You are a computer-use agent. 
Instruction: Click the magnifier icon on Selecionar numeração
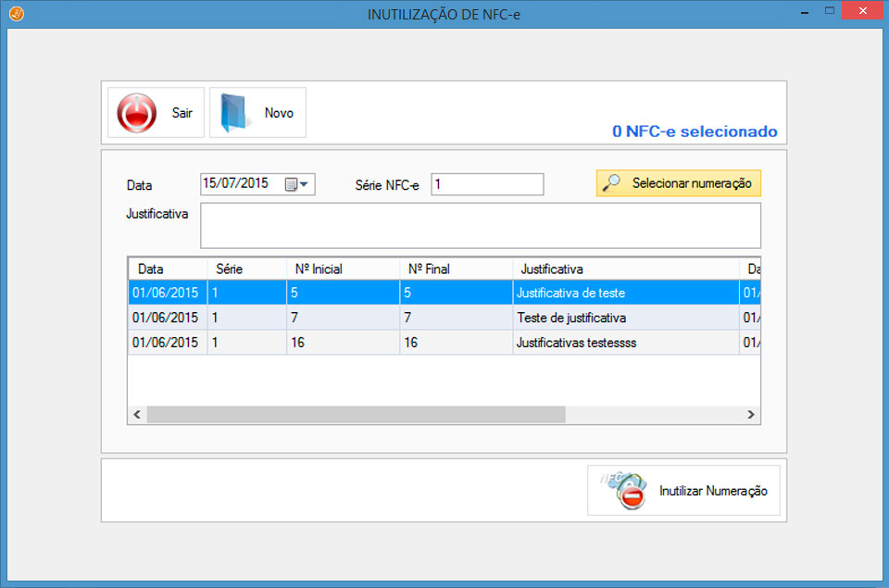coord(611,182)
